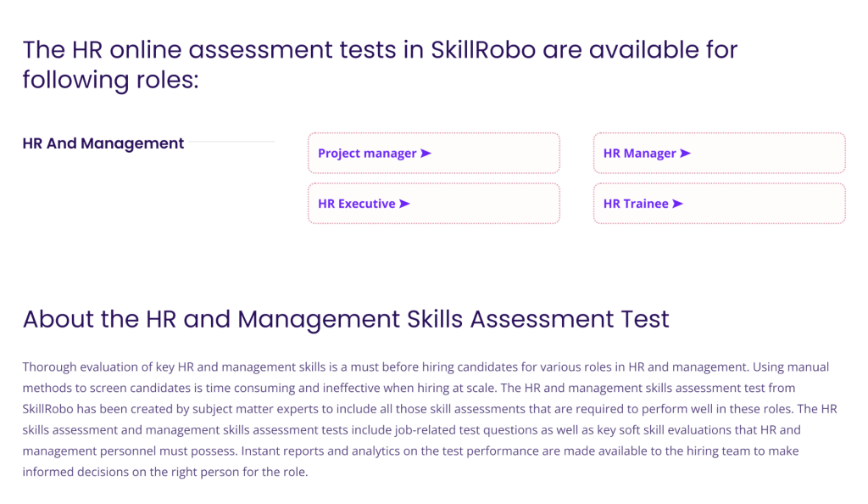Image resolution: width=868 pixels, height=504 pixels.
Task: Click the About the HR and Management heading
Action: coord(346,319)
